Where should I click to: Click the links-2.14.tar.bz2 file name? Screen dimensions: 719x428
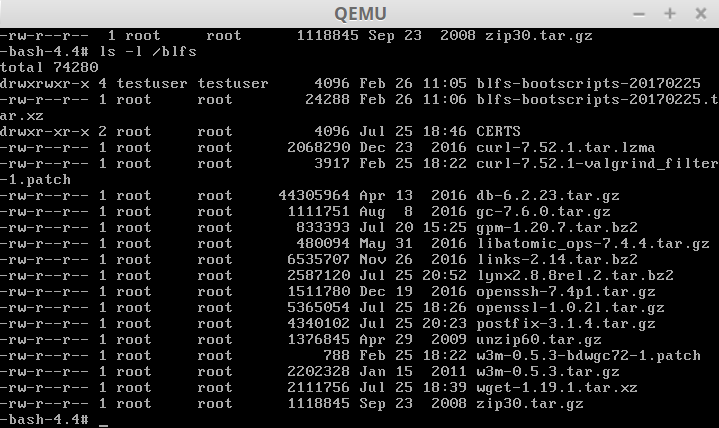coord(557,260)
